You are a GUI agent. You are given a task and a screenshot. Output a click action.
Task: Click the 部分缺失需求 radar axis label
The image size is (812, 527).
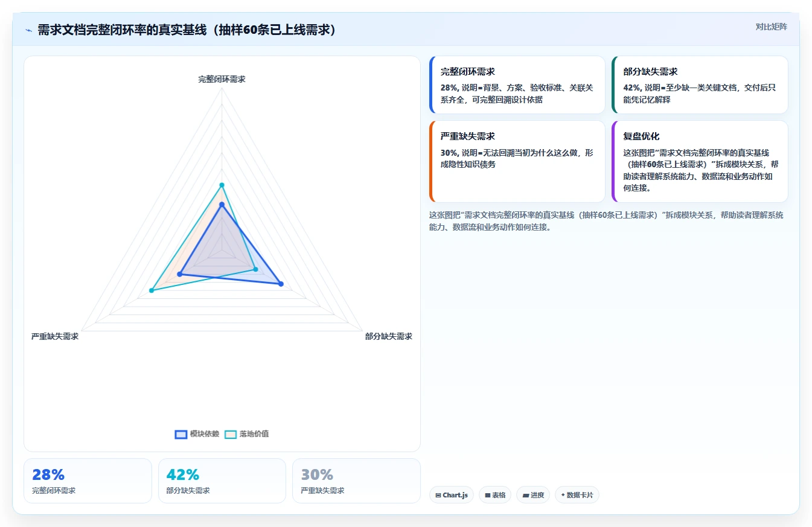click(389, 336)
